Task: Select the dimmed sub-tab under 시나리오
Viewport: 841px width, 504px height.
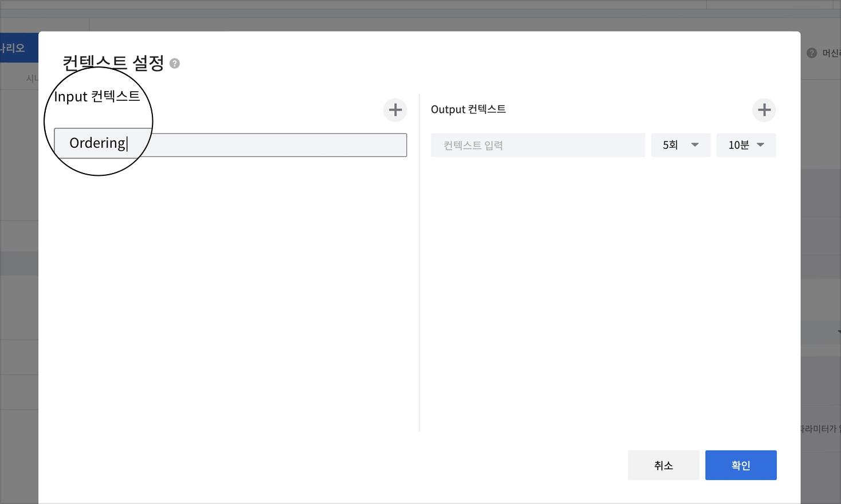Action: pyautogui.click(x=32, y=78)
